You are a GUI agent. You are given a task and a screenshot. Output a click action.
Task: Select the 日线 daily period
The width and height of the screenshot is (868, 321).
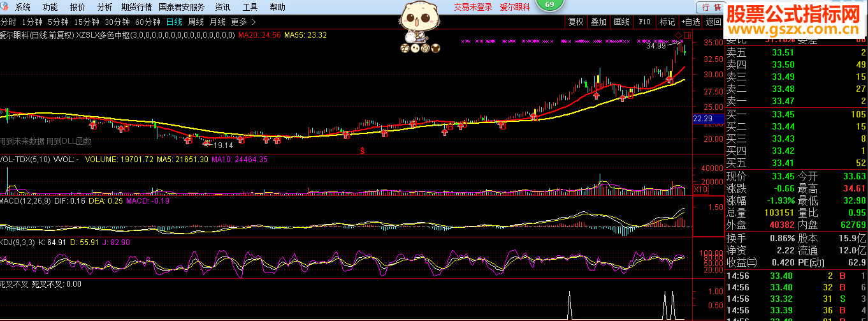pos(174,22)
